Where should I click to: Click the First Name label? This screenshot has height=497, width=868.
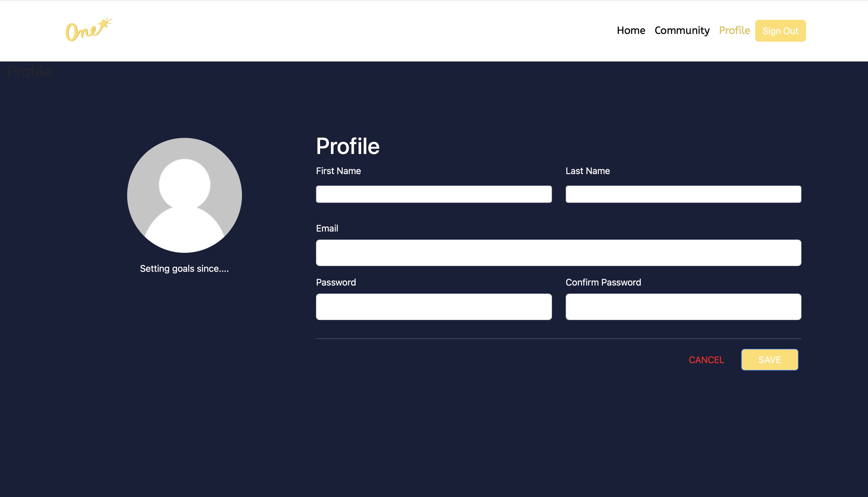338,171
